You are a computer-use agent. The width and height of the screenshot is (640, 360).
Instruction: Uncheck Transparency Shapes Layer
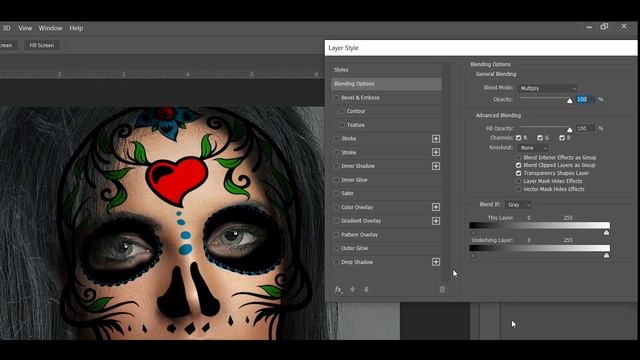click(x=518, y=173)
